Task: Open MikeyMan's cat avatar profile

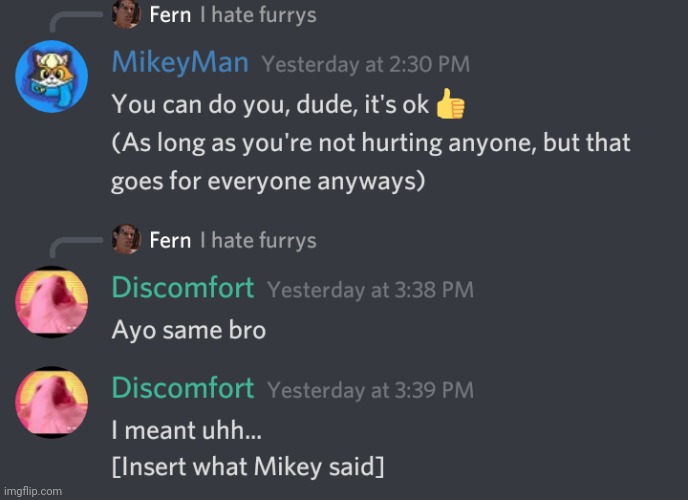Action: click(51, 76)
